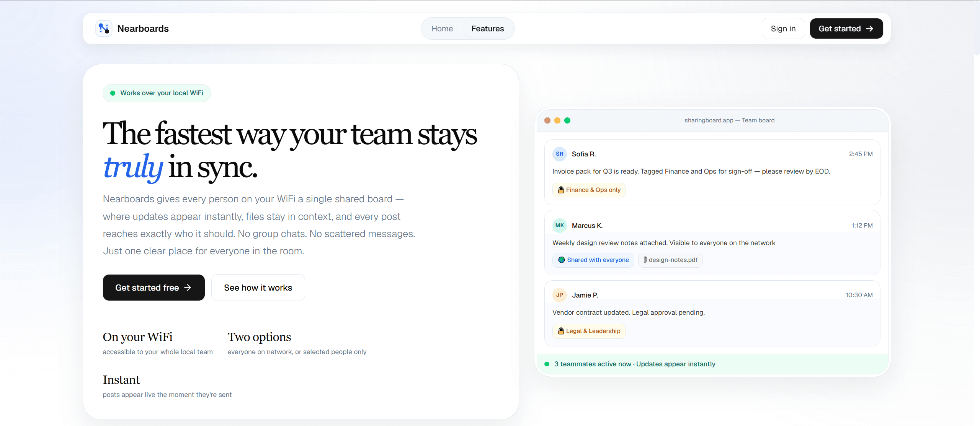
Task: Click the 1:12 PM timestamp
Action: coord(862,226)
